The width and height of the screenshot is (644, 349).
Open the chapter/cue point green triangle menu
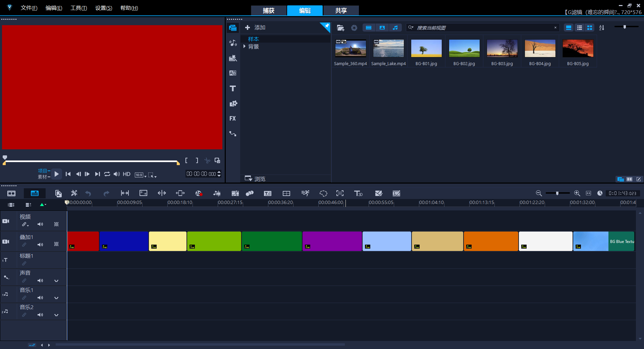click(43, 204)
